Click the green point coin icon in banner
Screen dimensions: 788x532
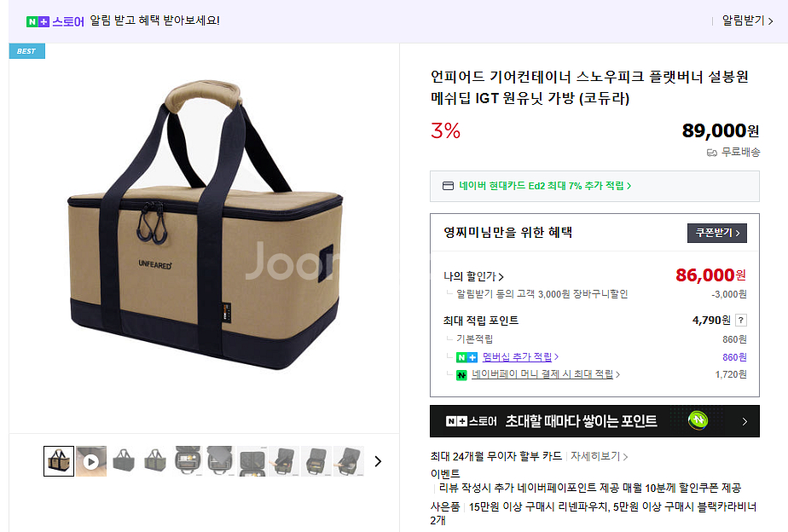tap(698, 420)
